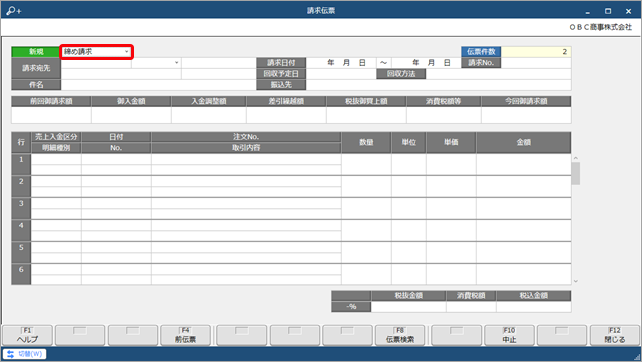Click row 5 金額 cell
This screenshot has width=642, height=362.
click(524, 253)
